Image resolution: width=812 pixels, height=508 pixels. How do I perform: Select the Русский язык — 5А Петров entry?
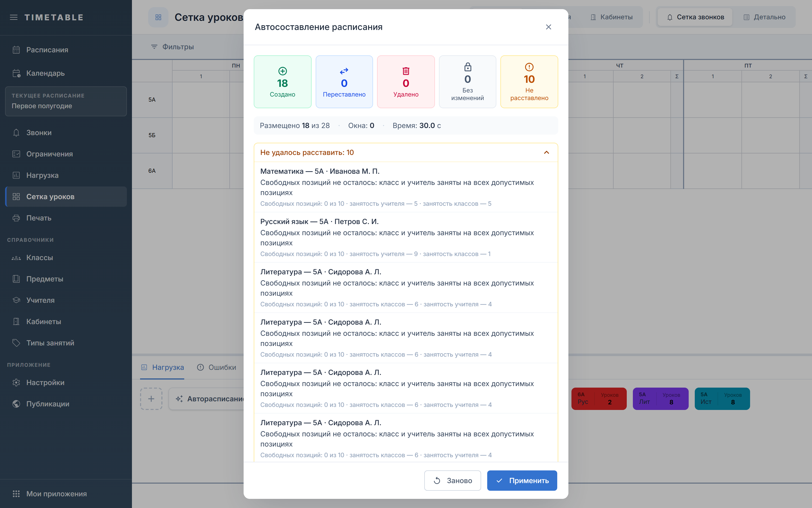[x=406, y=237]
